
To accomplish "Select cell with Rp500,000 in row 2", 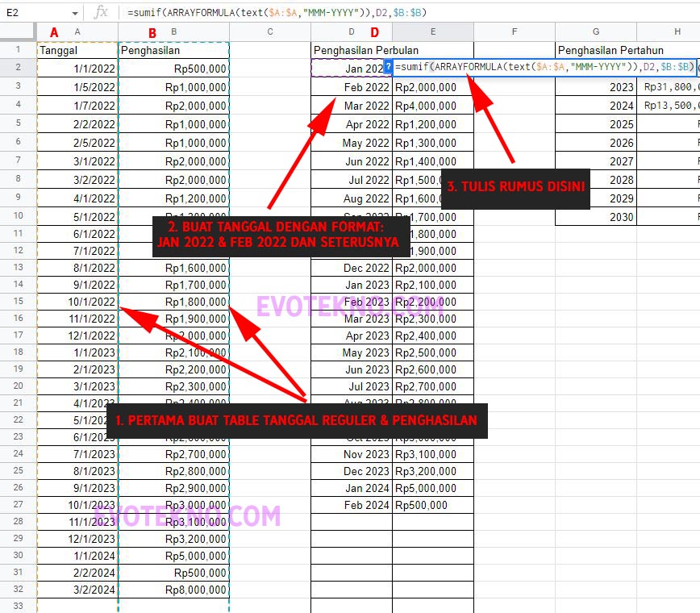I will pos(173,69).
